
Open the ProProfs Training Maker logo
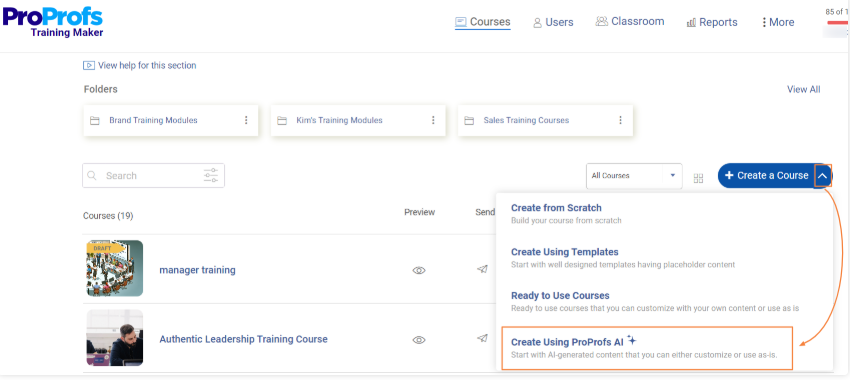tap(53, 22)
